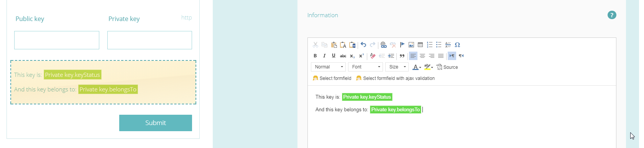The height and width of the screenshot is (148, 644).
Task: Insert a horizontal line
Action: click(448, 45)
